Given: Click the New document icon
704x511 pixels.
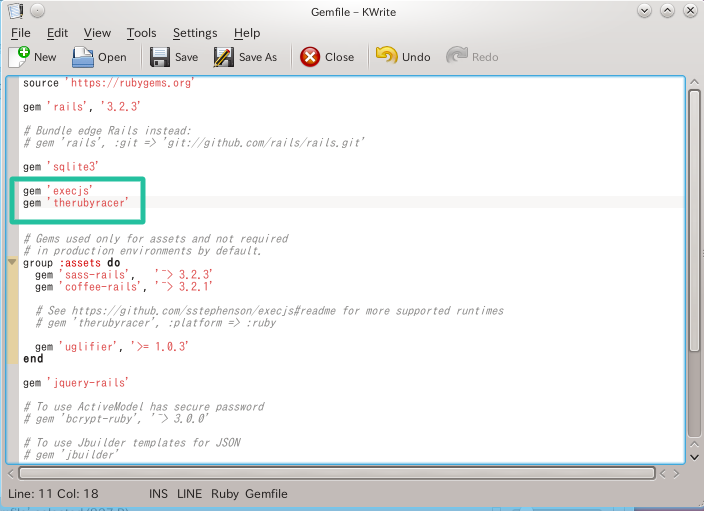Looking at the screenshot, I should coord(19,57).
